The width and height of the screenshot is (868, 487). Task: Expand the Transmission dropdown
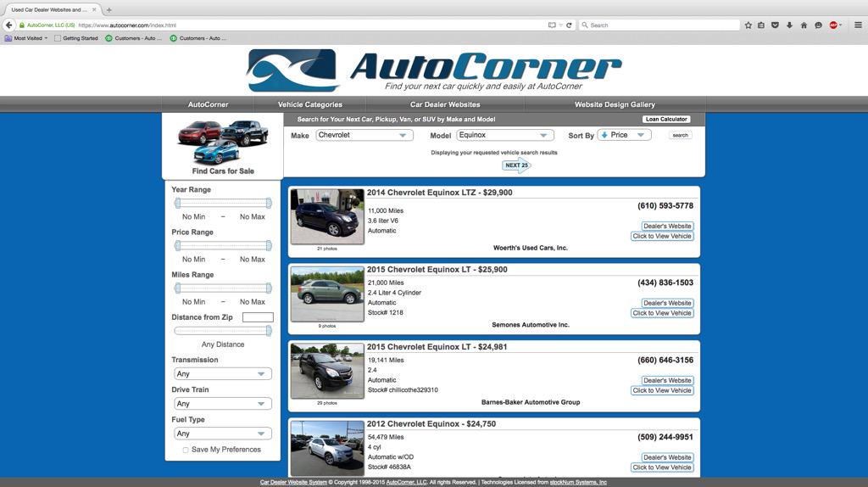(223, 374)
